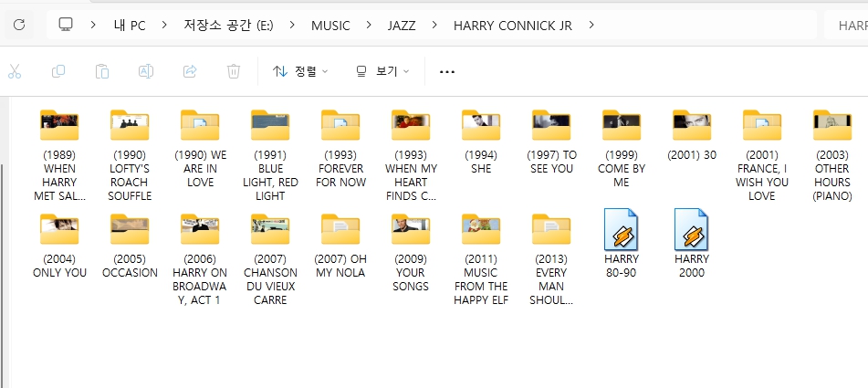Image resolution: width=868 pixels, height=388 pixels.
Task: Expand chevron after 저장소 공간 (E:)
Action: click(x=292, y=25)
